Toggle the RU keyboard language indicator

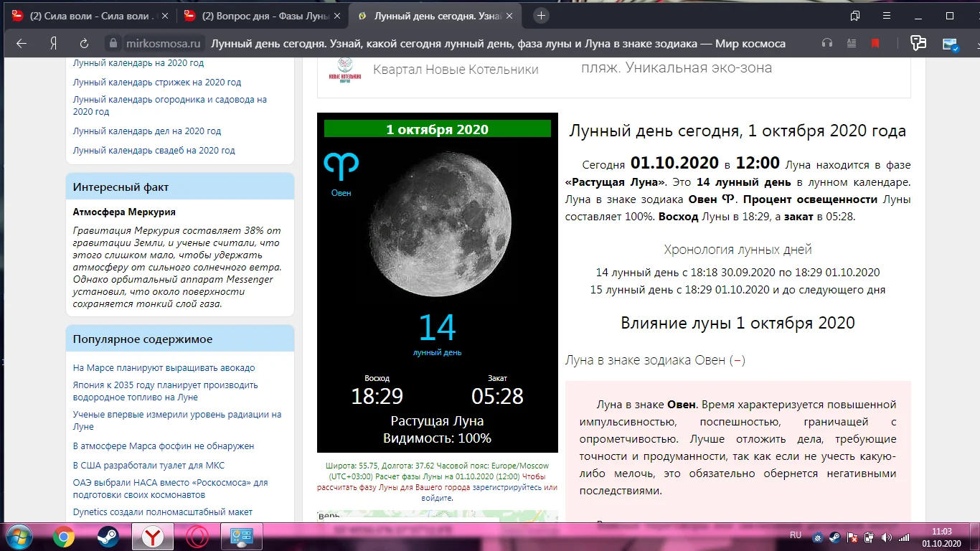[795, 534]
